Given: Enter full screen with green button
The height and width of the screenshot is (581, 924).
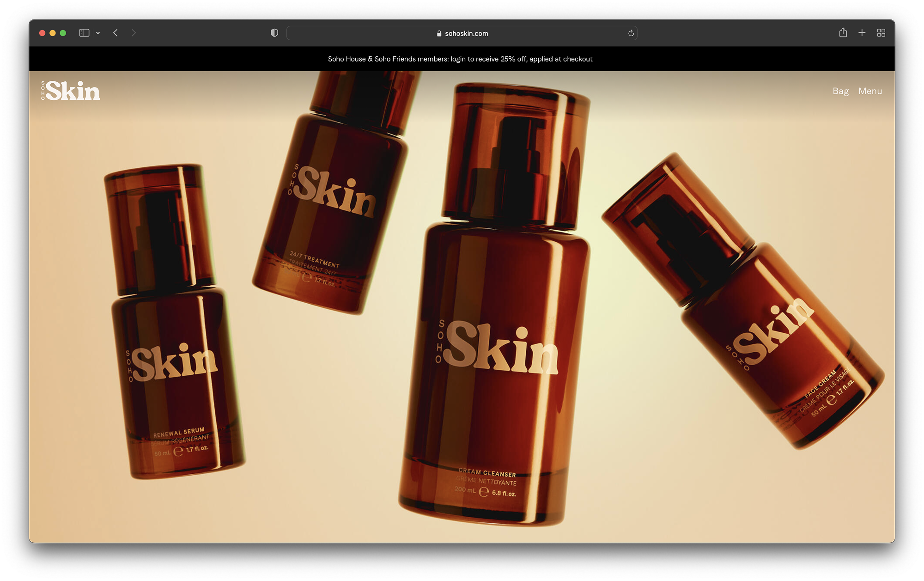Looking at the screenshot, I should coord(63,33).
